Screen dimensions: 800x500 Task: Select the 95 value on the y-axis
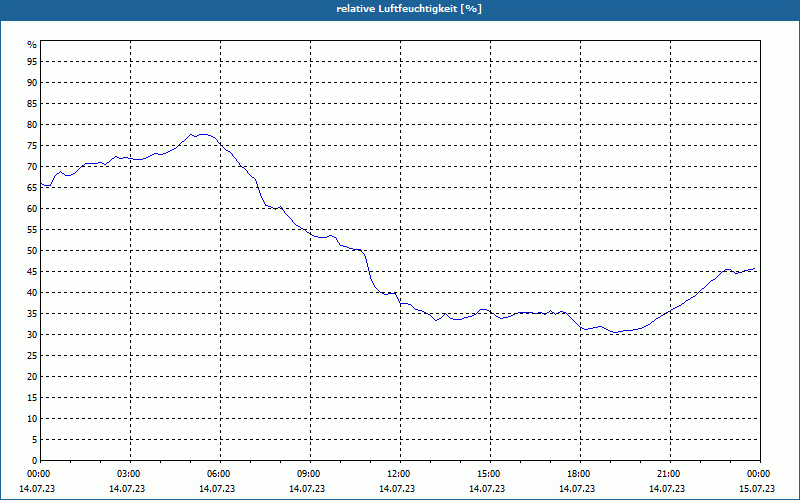[32, 62]
